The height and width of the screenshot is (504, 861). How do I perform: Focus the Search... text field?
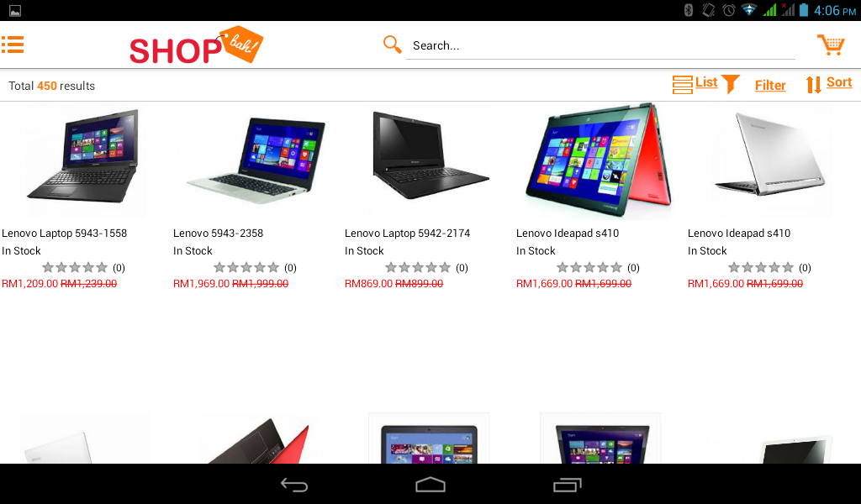coord(600,45)
